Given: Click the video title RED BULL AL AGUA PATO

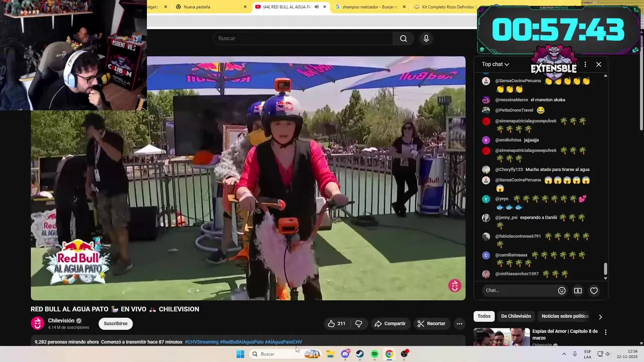Looking at the screenshot, I should coord(115,309).
